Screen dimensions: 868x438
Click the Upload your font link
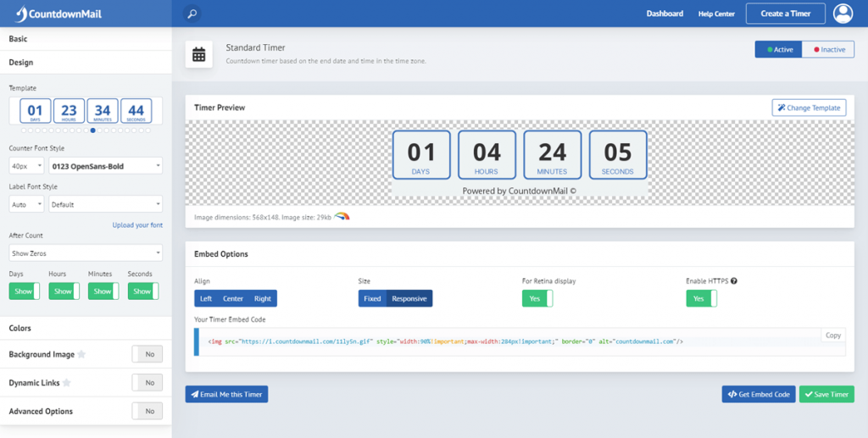tap(138, 225)
